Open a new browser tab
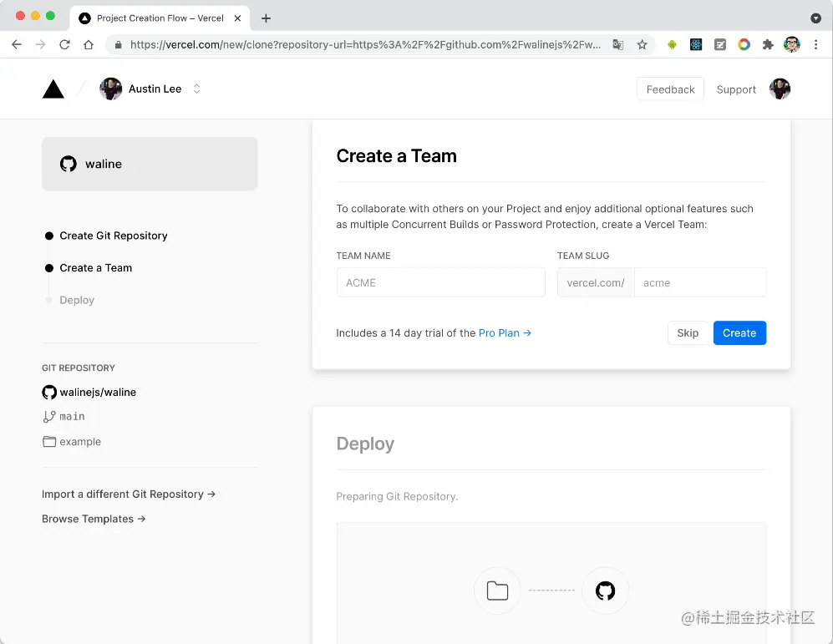The height and width of the screenshot is (644, 833). pyautogui.click(x=267, y=18)
